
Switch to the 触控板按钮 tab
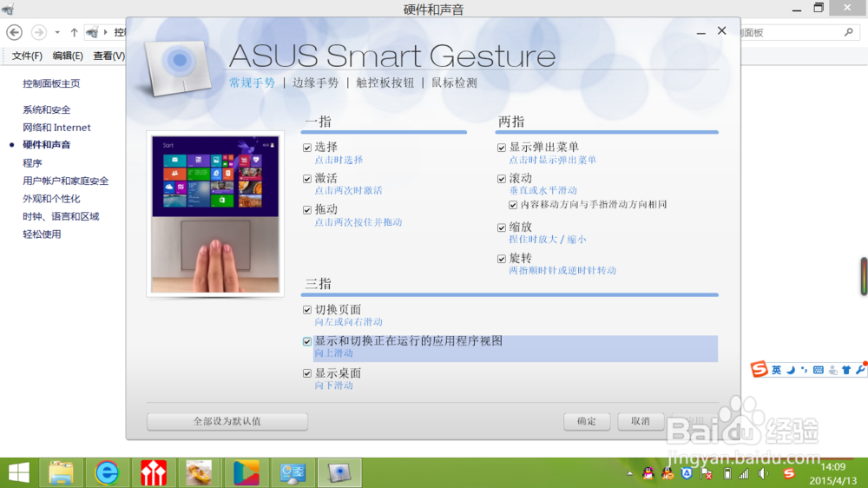click(385, 83)
